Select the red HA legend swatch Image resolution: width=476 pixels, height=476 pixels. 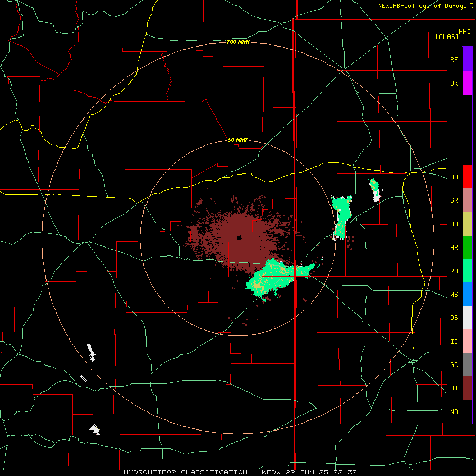467,177
